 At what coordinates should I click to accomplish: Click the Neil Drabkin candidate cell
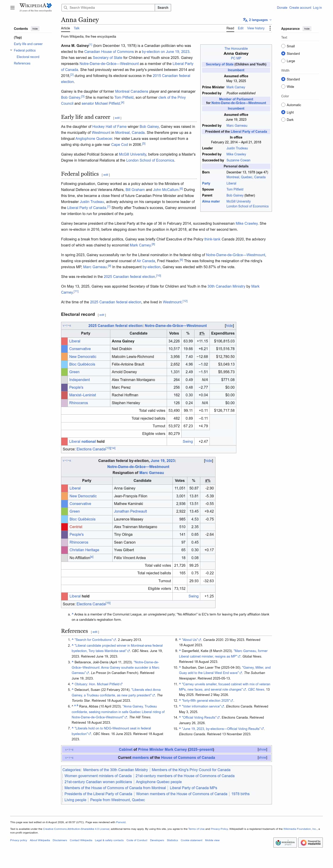[139, 349]
